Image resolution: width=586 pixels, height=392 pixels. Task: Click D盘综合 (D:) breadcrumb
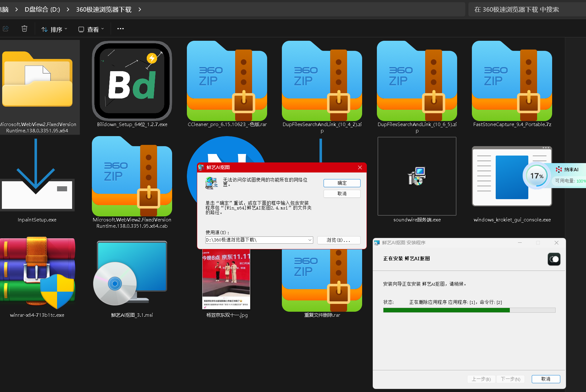42,9
